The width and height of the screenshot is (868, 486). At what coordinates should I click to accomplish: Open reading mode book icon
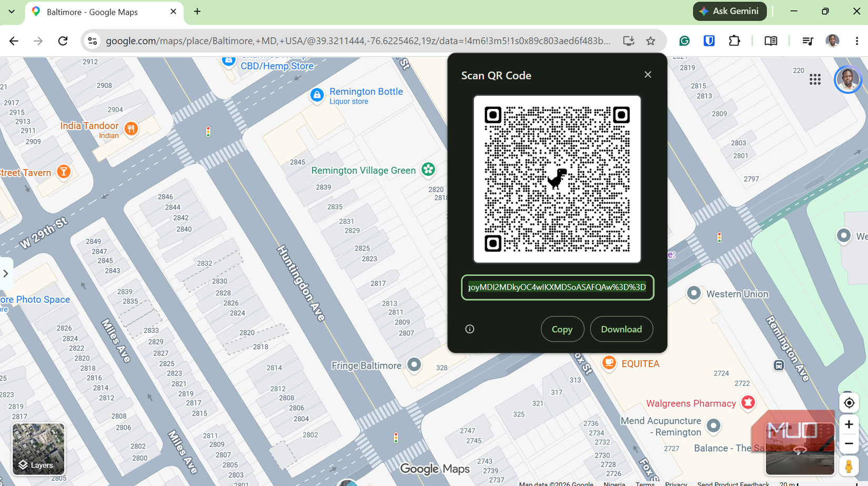(x=771, y=41)
